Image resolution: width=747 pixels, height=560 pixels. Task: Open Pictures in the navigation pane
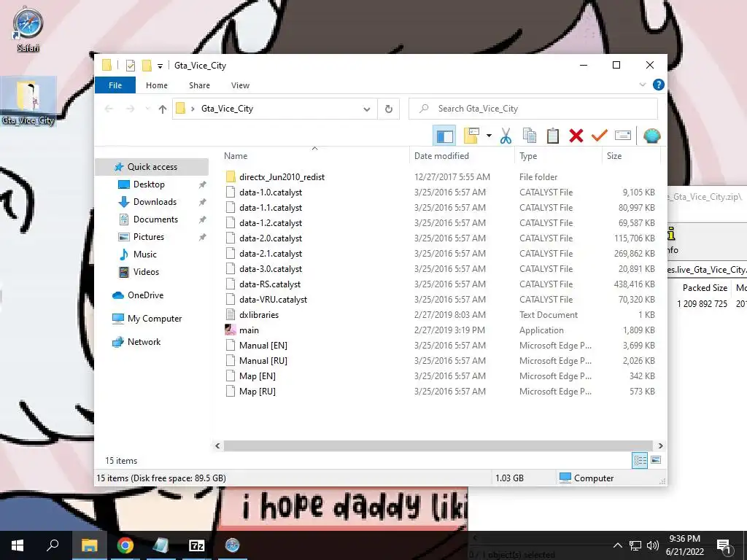(149, 237)
